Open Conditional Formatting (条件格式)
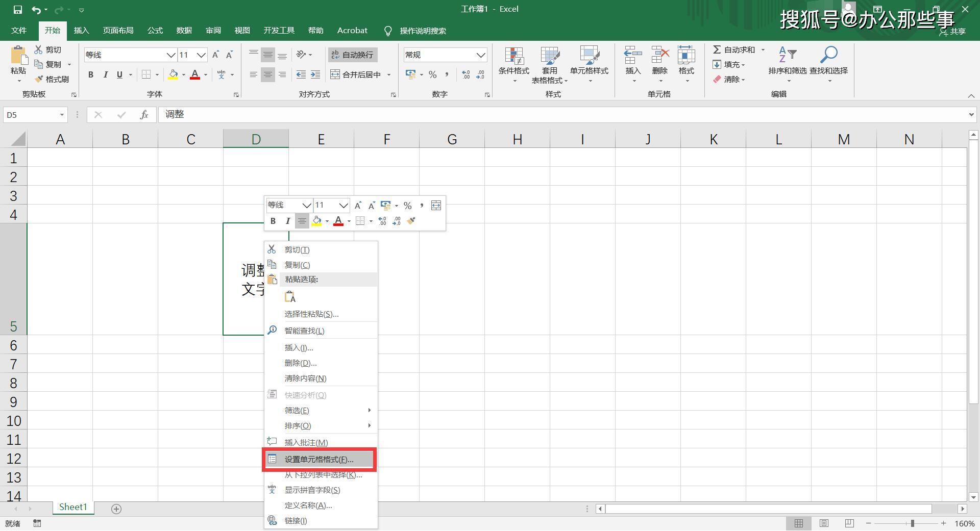Image resolution: width=980 pixels, height=531 pixels. [x=514, y=65]
